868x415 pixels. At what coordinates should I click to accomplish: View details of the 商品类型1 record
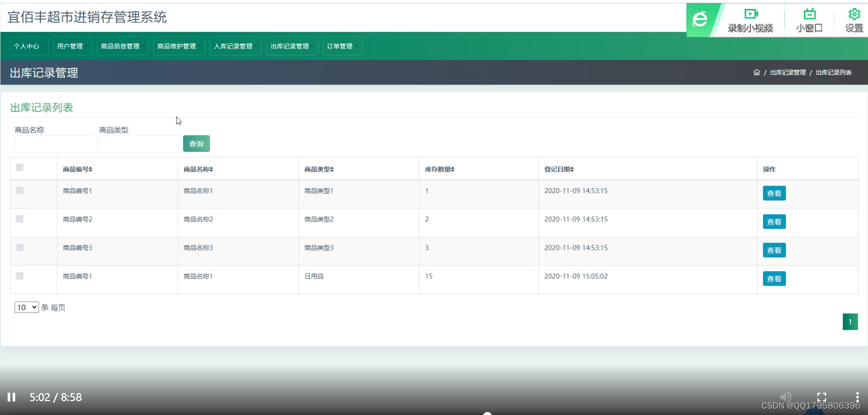pos(774,193)
